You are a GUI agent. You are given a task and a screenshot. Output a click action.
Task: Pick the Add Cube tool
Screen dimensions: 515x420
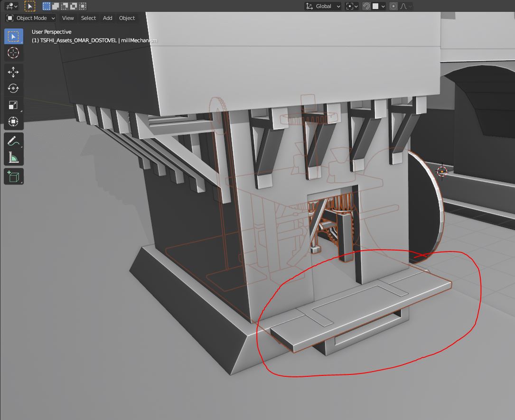(x=13, y=177)
